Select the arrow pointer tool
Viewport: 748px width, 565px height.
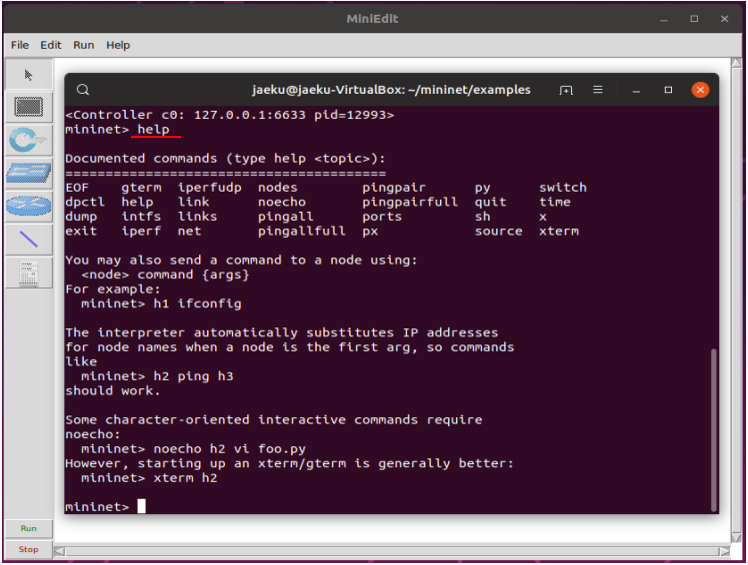[28, 75]
